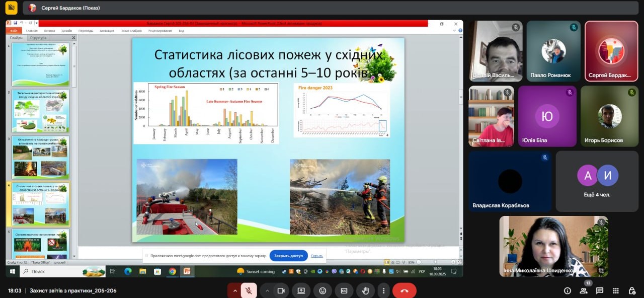
Task: Open the Дизайн ribbon tab
Action: tap(66, 31)
